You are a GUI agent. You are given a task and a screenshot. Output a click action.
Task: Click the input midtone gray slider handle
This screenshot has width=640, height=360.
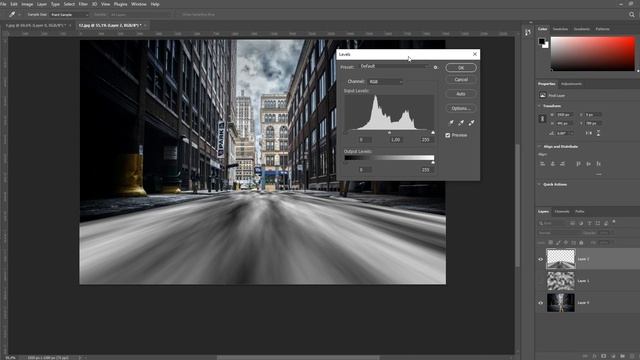coord(389,133)
